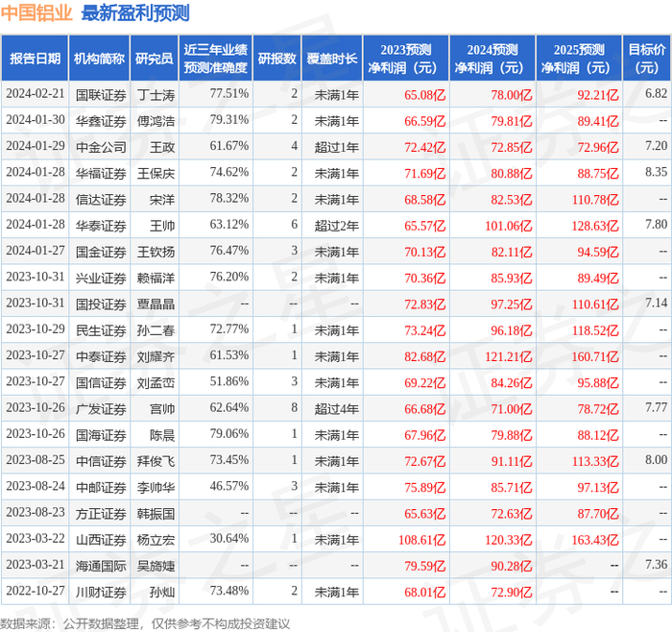
Task: Click 2025 forecast 110.78亿
Action: tap(595, 200)
